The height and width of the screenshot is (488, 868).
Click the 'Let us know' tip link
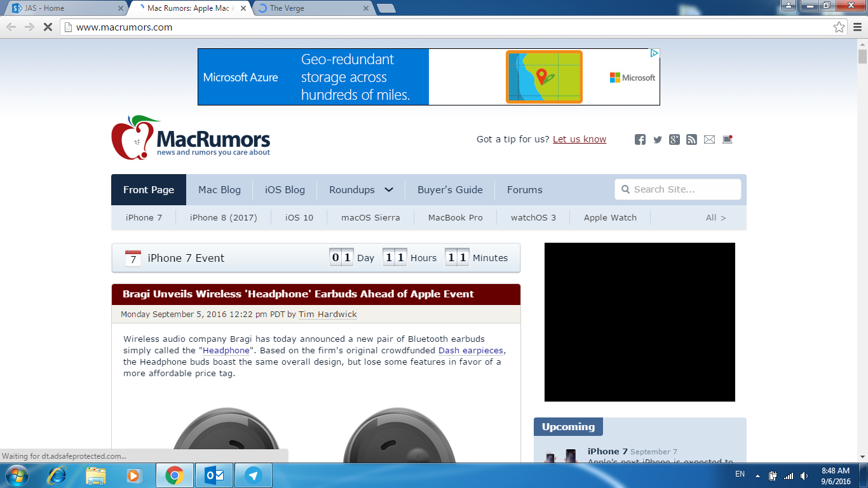(580, 139)
